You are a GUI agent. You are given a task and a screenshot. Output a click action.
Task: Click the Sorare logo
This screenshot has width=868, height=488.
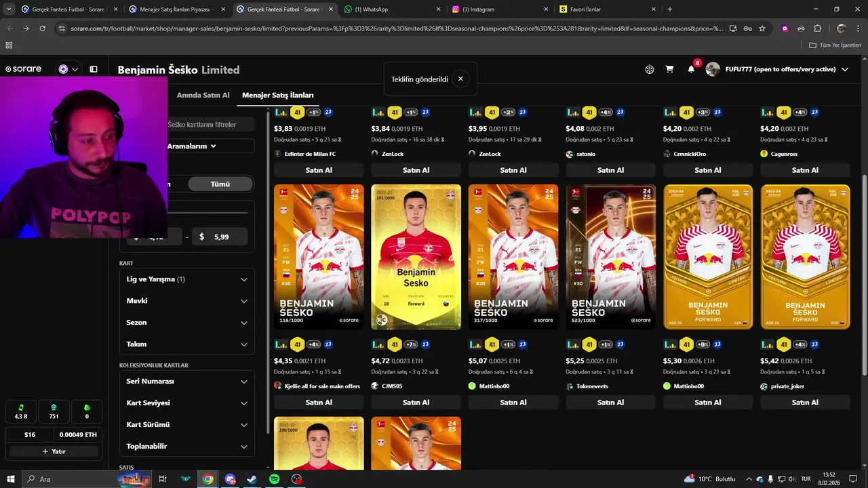(x=24, y=69)
